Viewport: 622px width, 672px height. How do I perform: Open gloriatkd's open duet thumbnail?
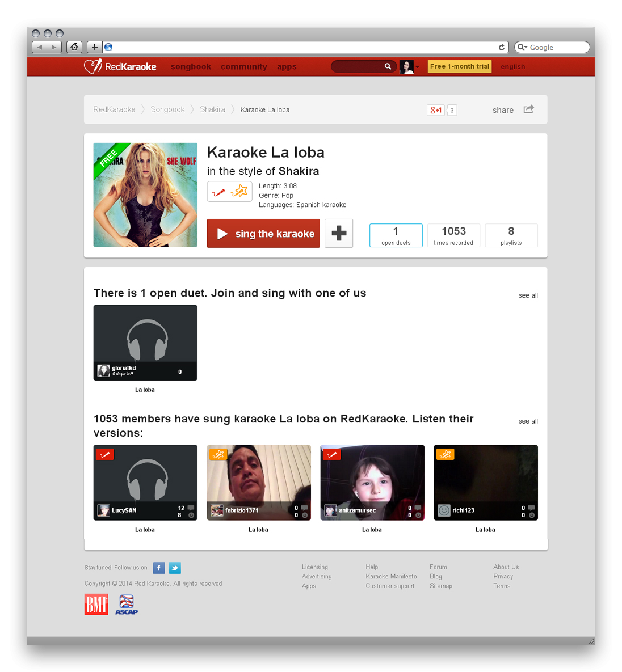pos(145,343)
